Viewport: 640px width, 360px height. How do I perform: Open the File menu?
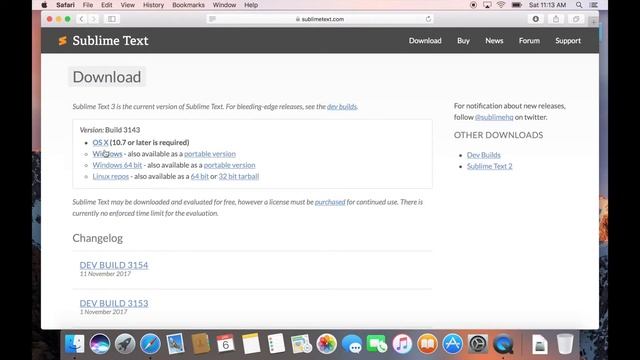(88, 5)
